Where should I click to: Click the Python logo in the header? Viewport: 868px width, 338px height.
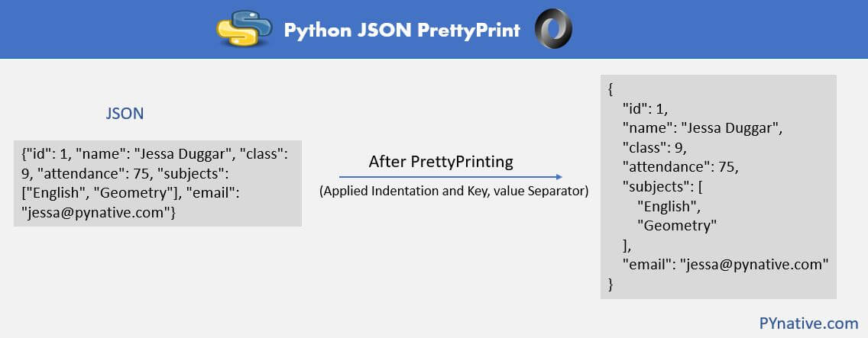(245, 29)
